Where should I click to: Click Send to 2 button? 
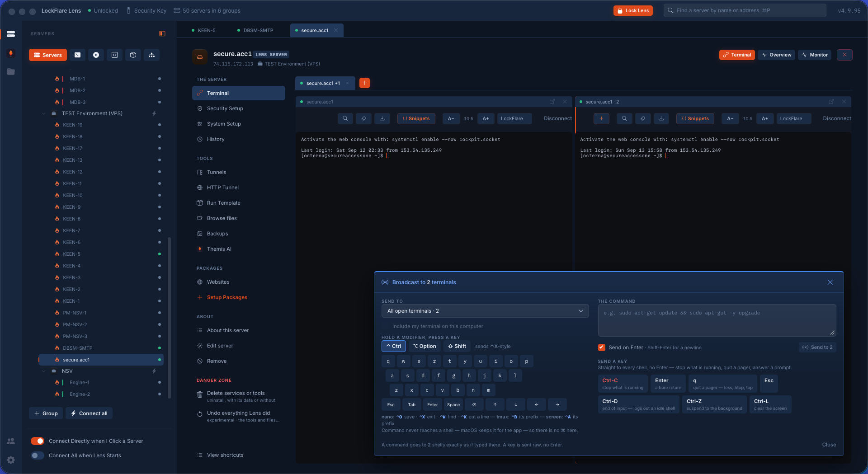click(x=817, y=347)
